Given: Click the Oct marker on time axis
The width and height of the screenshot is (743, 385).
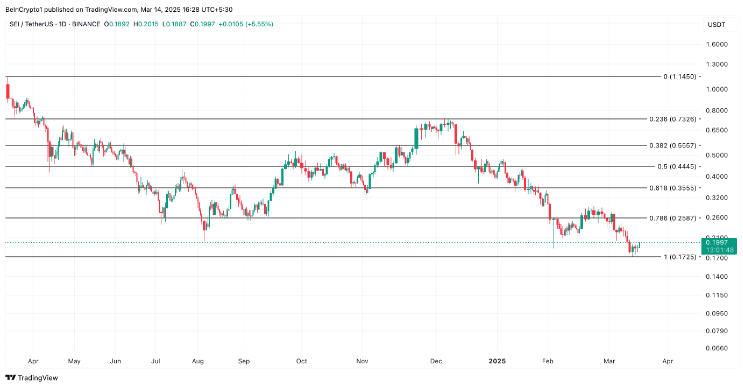Looking at the screenshot, I should coord(301,361).
